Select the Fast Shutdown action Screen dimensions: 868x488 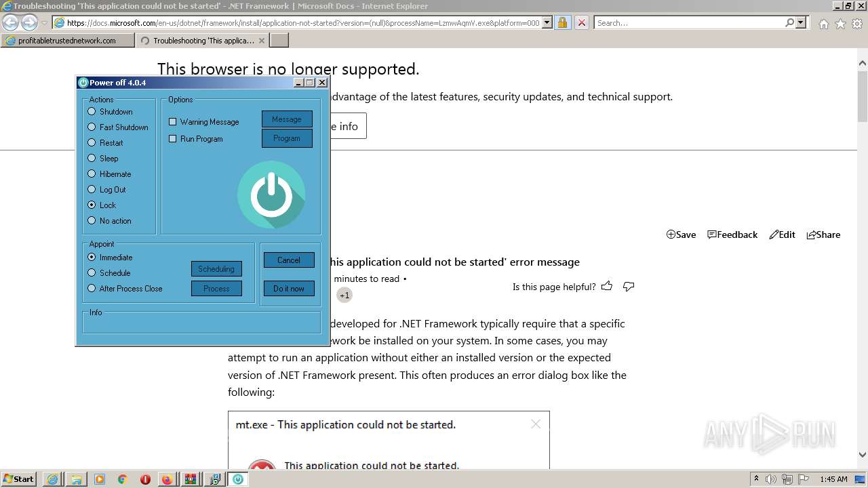118,127
